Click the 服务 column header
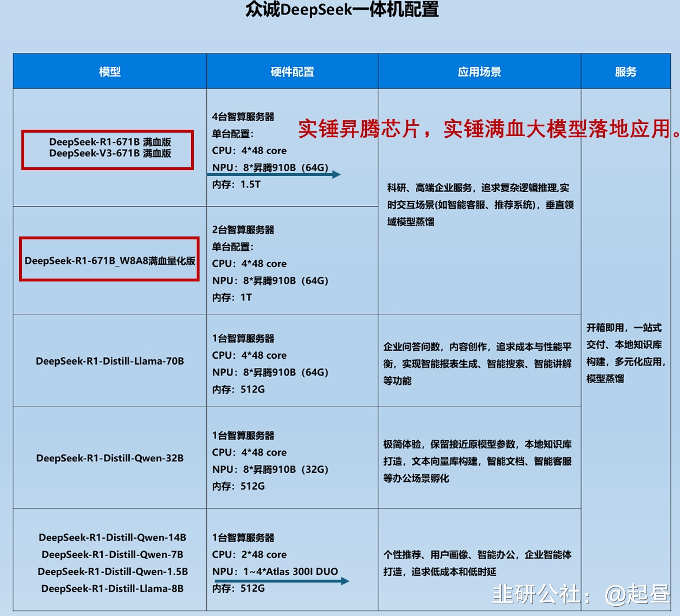The image size is (680, 616). (x=626, y=72)
